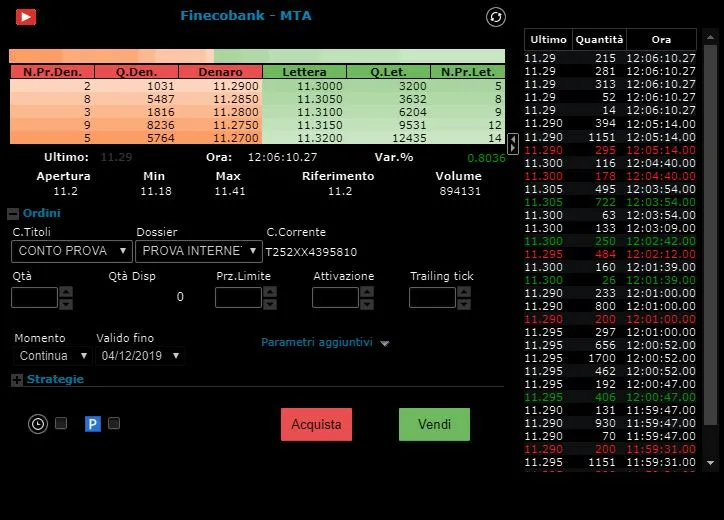Screen dimensions: 724x520
Task: Click into the Trailing tick input field
Action: tap(432, 297)
